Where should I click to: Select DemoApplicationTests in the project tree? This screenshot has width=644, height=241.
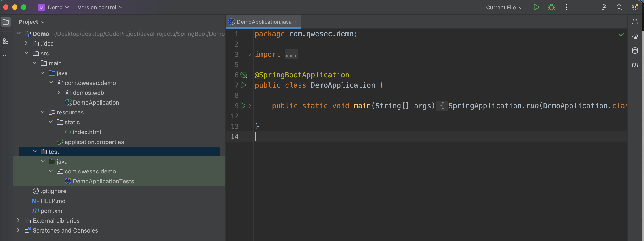103,181
